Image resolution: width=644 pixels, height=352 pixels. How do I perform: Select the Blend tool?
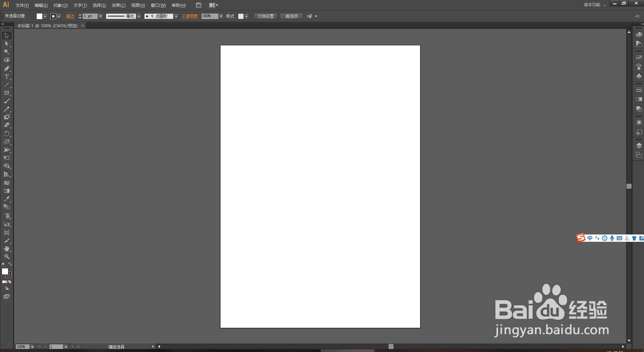point(7,207)
